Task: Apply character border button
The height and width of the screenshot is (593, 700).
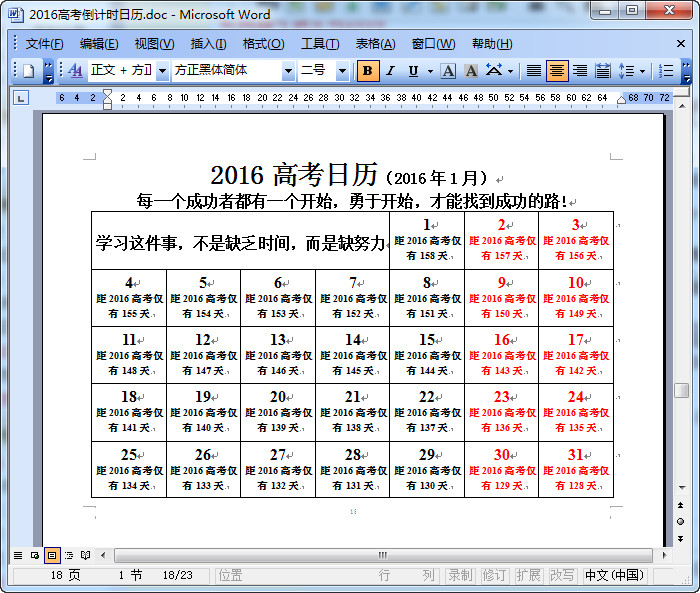Action: [448, 71]
